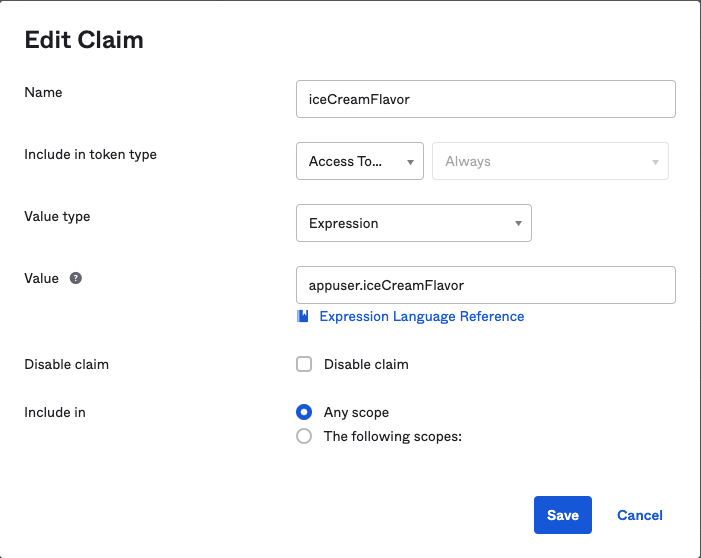Open the greyed-out Always dropdown
This screenshot has height=558, width=701.
click(549, 161)
